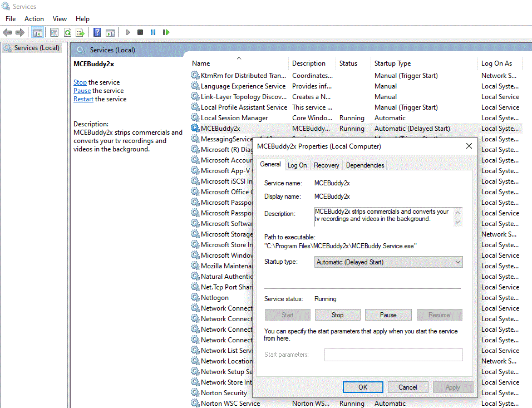Click the Stop Service square toolbar icon

(x=140, y=33)
